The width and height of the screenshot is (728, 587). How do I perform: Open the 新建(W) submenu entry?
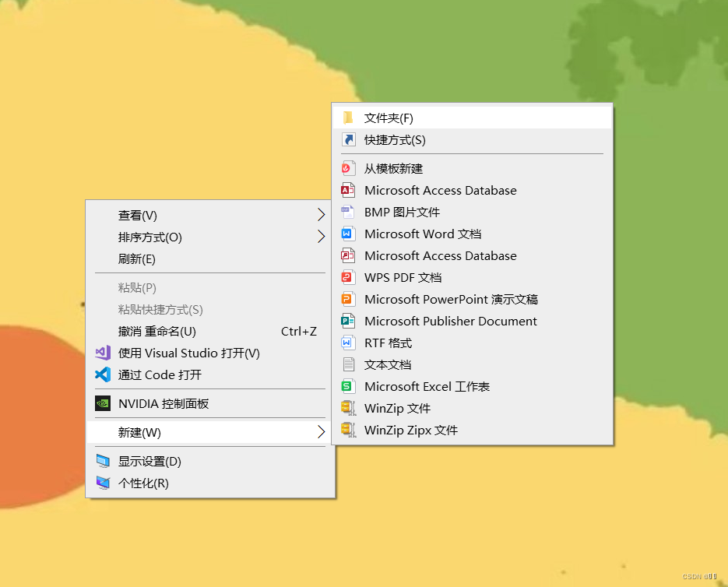210,432
